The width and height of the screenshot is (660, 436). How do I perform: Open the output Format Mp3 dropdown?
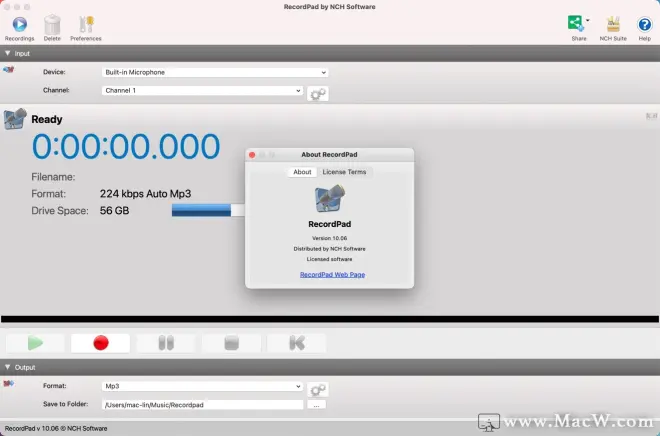[202, 386]
